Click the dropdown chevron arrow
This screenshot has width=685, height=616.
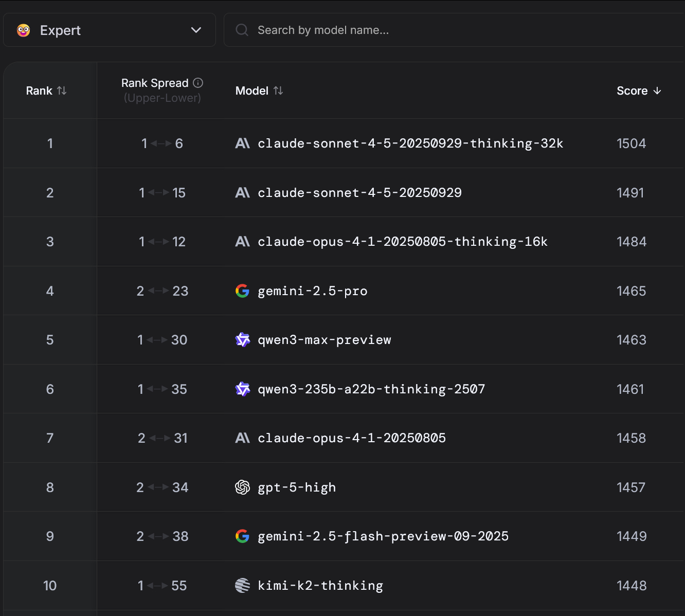pos(196,30)
